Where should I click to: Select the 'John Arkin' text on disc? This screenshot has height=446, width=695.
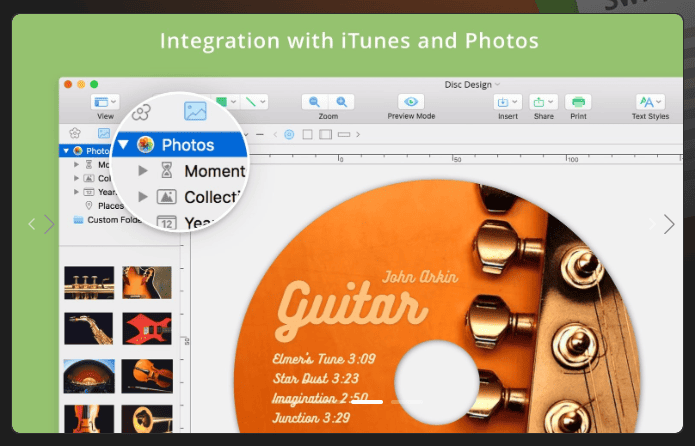click(420, 277)
